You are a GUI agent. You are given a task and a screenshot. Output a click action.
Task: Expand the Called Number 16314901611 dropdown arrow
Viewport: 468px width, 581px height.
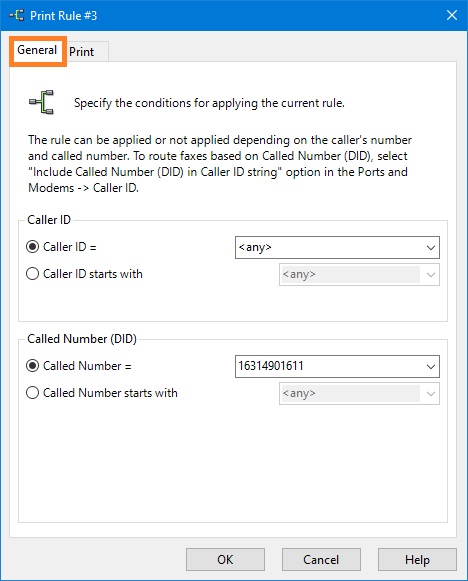click(431, 367)
